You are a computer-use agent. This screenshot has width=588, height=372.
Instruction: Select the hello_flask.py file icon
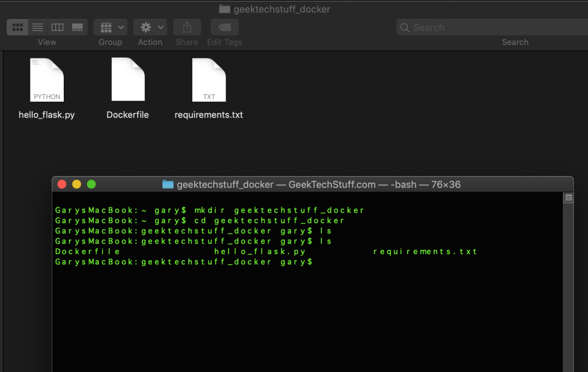47,80
